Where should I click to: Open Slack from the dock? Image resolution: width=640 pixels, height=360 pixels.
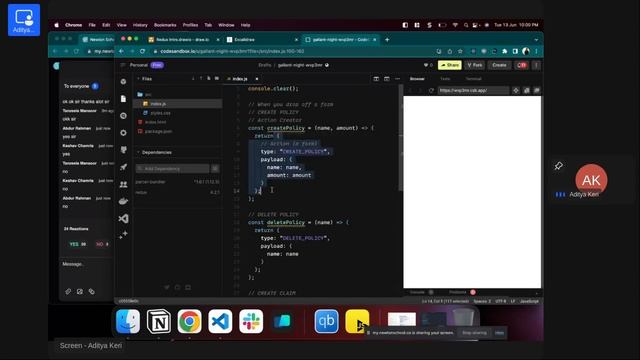[251, 321]
